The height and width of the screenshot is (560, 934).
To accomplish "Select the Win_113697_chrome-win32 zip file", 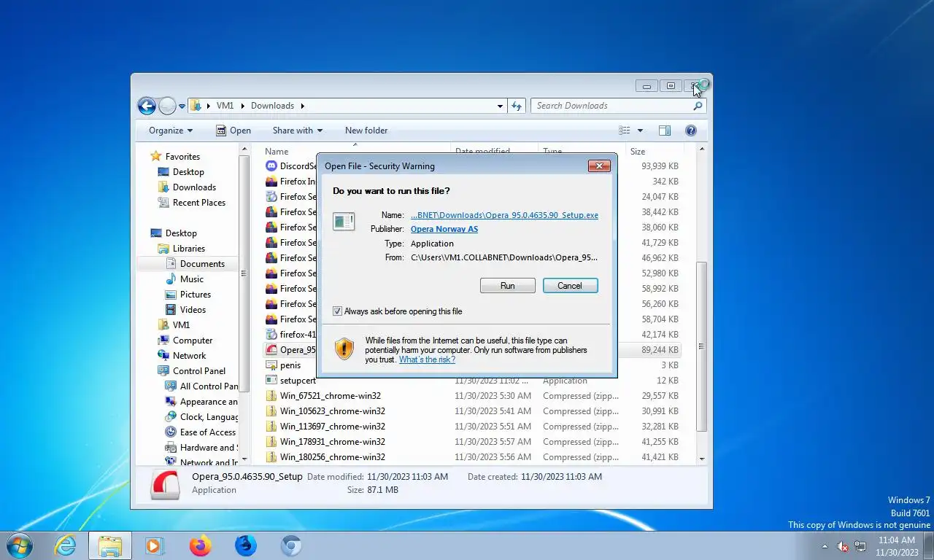I will pos(333,427).
